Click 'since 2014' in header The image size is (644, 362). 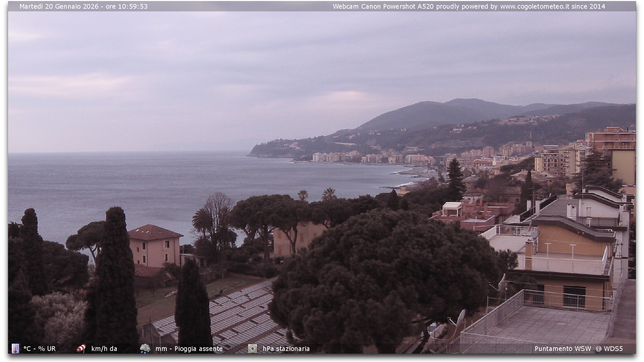[588, 6]
